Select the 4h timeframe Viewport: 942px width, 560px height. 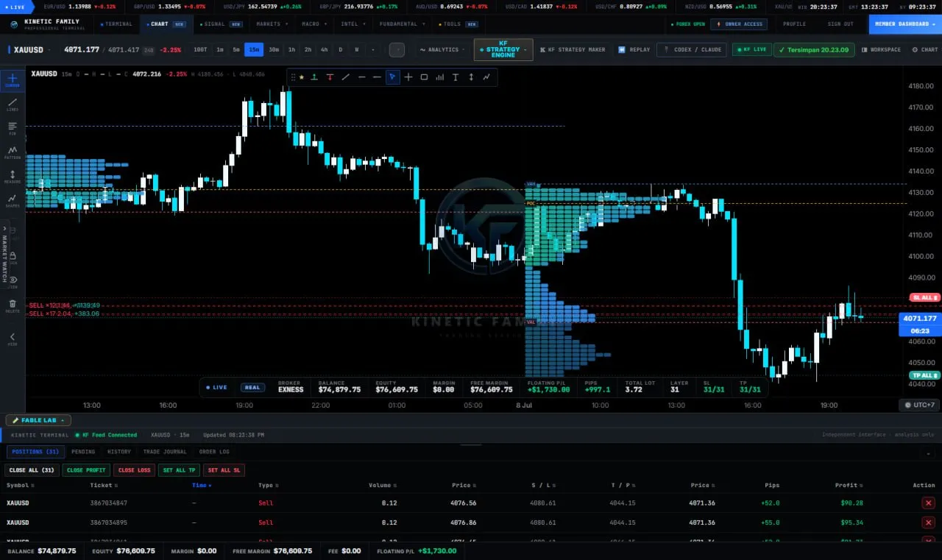click(324, 50)
